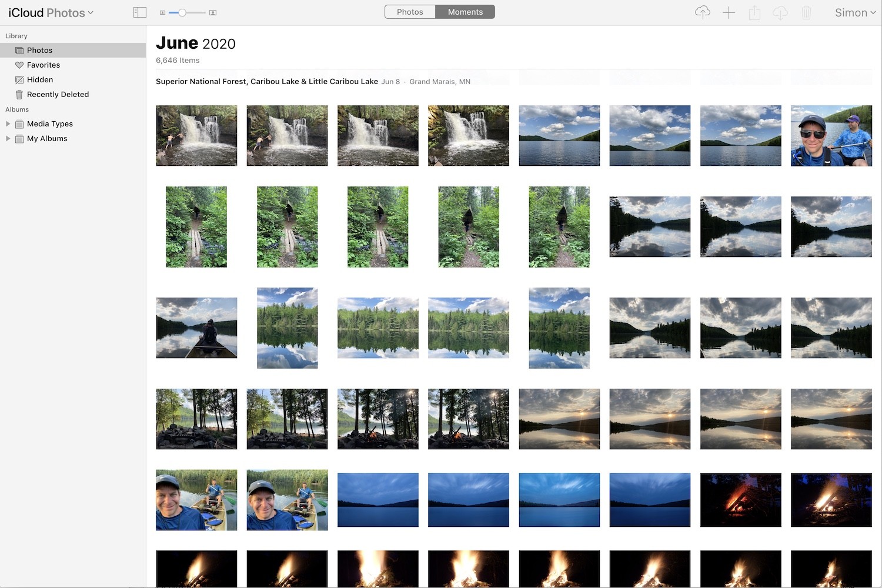
Task: Open the Hidden photos section
Action: 39,79
